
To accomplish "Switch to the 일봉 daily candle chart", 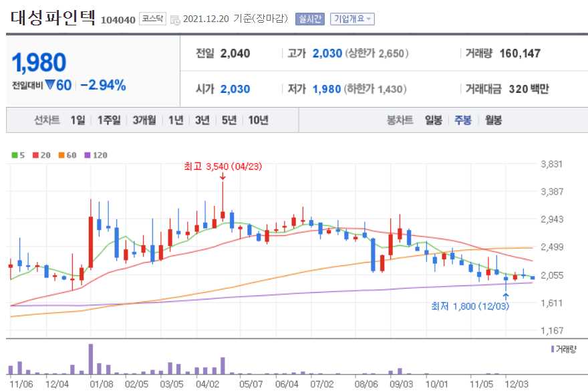I will point(433,120).
